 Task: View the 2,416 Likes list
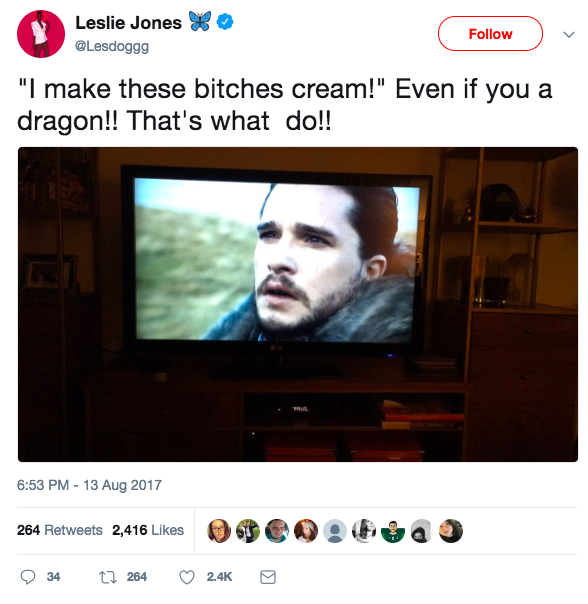click(148, 530)
